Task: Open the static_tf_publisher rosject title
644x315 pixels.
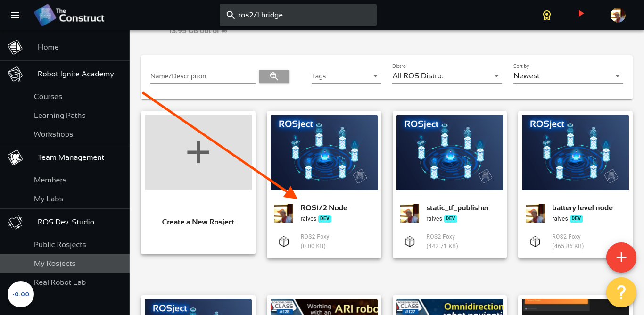Action: tap(458, 208)
